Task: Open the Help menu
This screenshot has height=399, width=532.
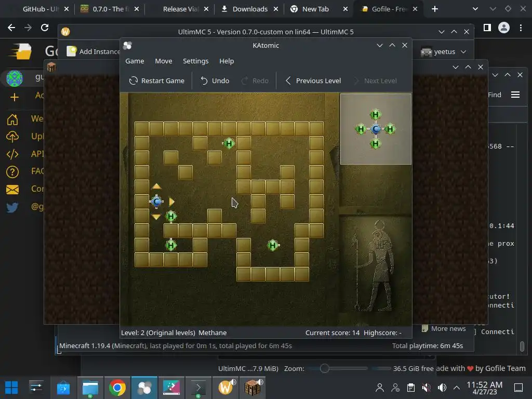Action: click(227, 61)
